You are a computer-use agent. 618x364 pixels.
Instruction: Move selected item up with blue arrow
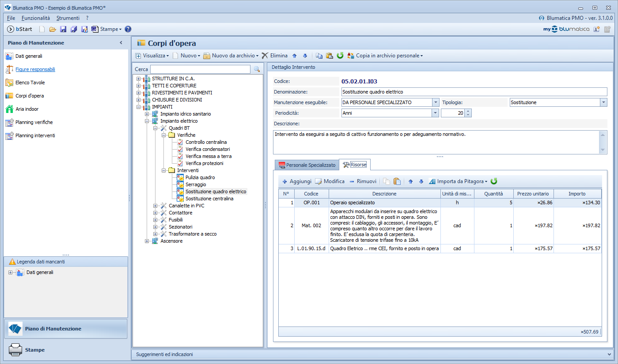click(295, 56)
